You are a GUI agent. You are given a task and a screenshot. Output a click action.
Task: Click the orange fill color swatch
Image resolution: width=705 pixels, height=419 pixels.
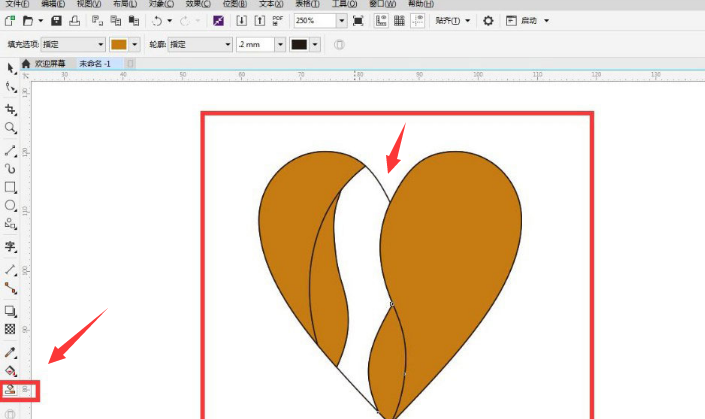pos(119,44)
